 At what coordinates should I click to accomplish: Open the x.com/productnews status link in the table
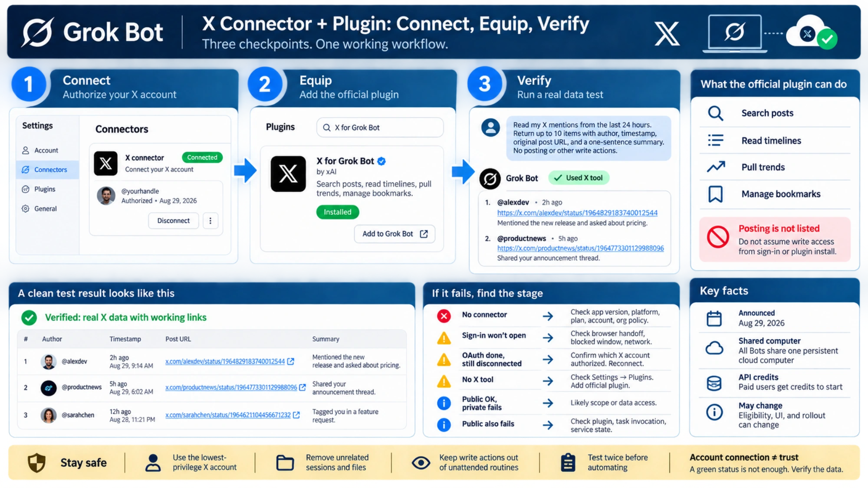[231, 387]
